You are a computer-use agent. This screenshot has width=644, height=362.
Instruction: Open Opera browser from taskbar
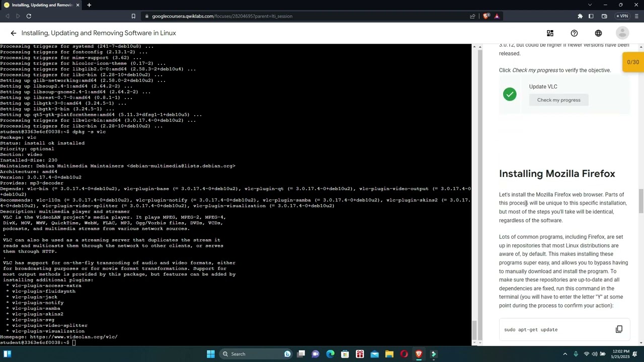tap(404, 354)
